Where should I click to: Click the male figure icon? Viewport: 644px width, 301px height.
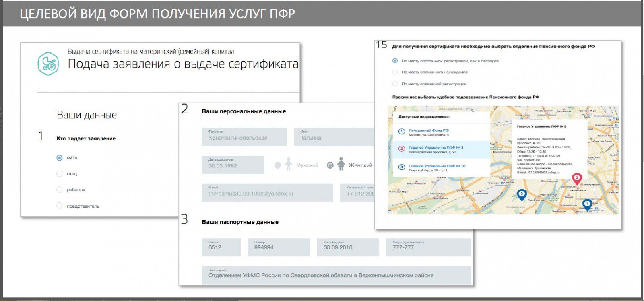(288, 164)
